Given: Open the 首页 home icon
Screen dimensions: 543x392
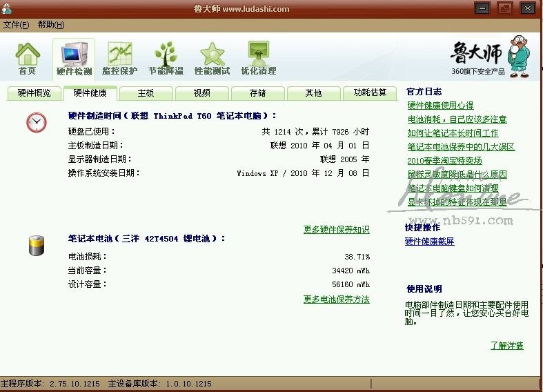Looking at the screenshot, I should point(28,58).
